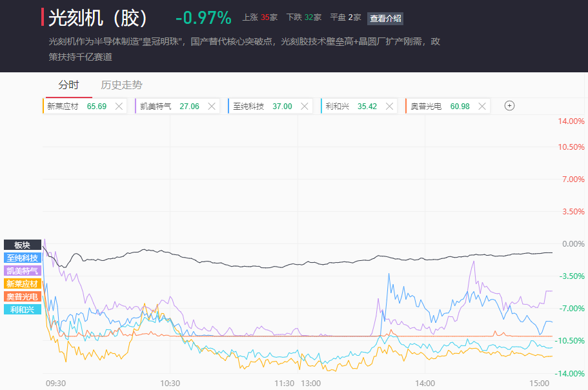Toggle 新莱应材 legend label
The height and width of the screenshot is (390, 588).
23,283
